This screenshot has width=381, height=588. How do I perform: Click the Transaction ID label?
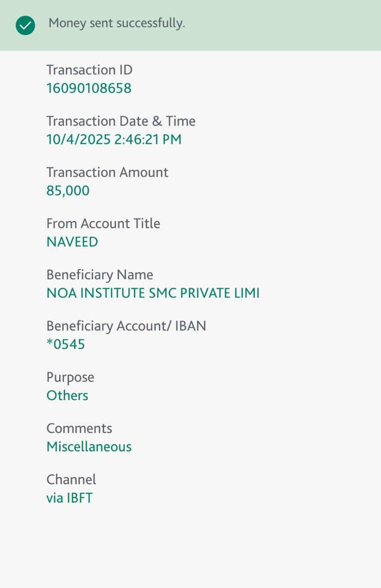[89, 70]
